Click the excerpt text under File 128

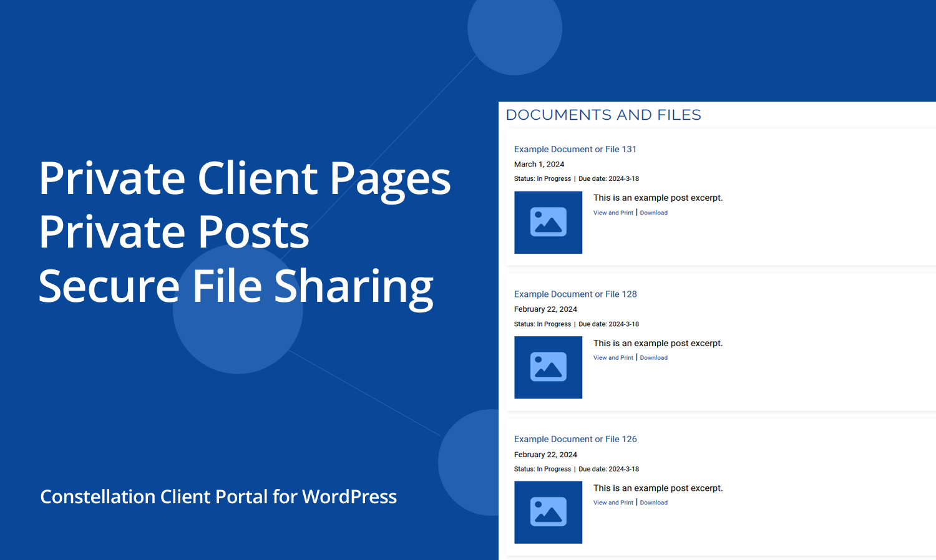pyautogui.click(x=658, y=343)
